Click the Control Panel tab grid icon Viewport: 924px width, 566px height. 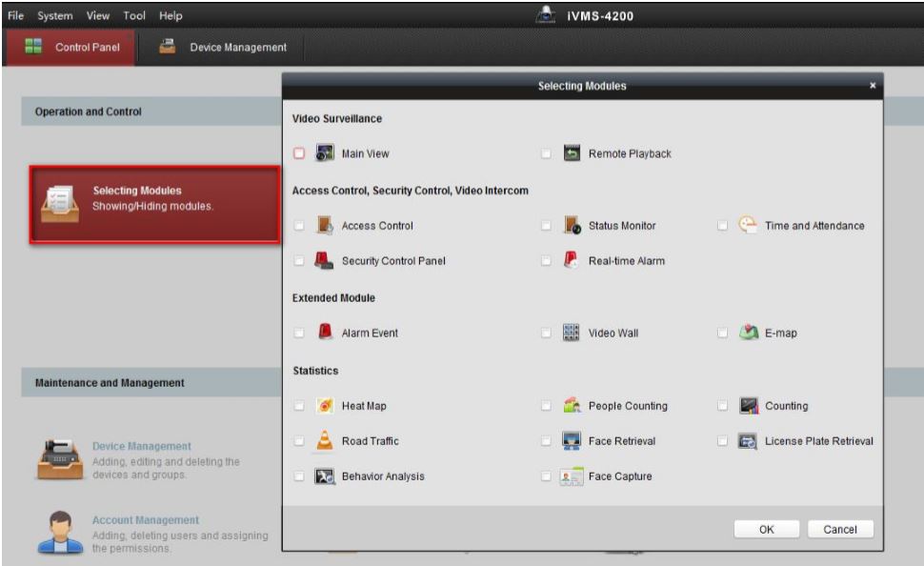pyautogui.click(x=33, y=46)
